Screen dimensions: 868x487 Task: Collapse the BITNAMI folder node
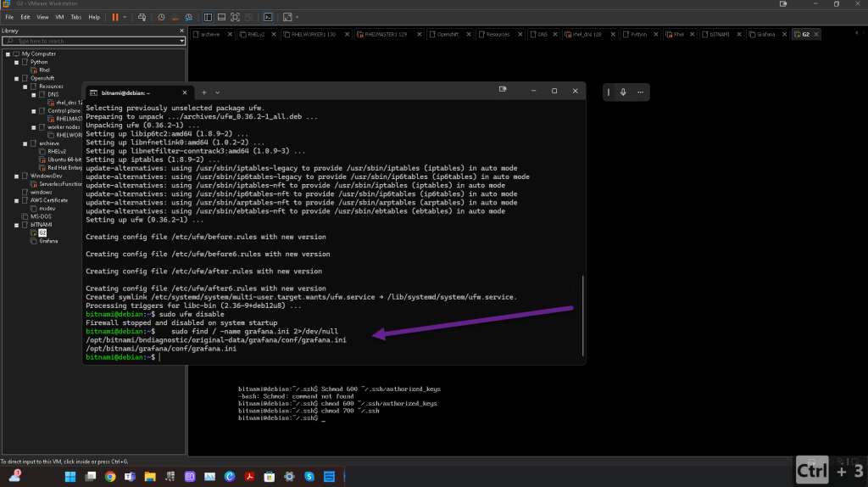[x=17, y=225]
